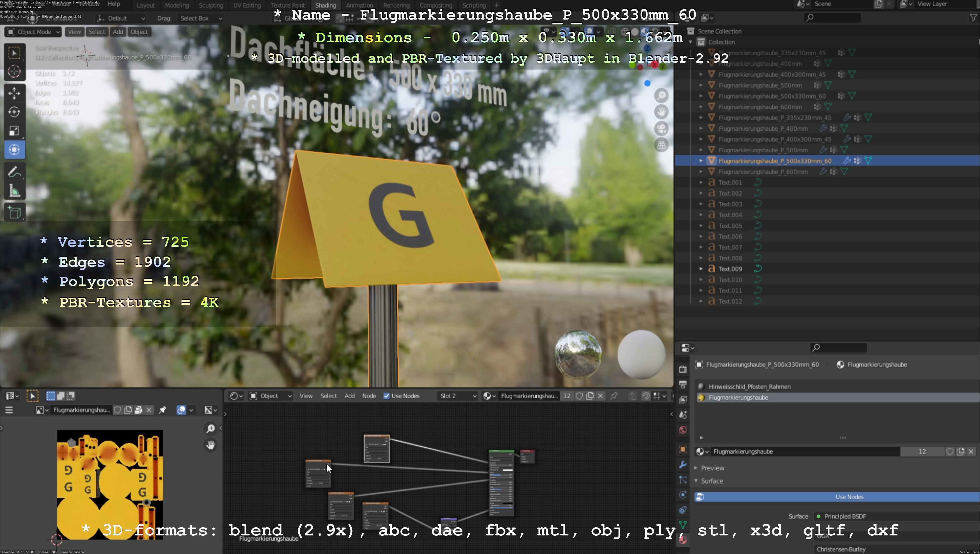Toggle pin icon in node editor header

pyautogui.click(x=614, y=396)
